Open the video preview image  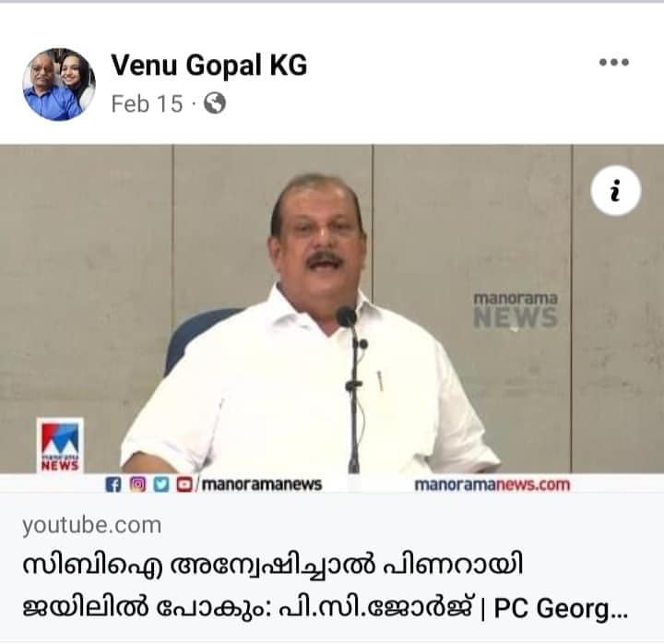pyautogui.click(x=332, y=318)
